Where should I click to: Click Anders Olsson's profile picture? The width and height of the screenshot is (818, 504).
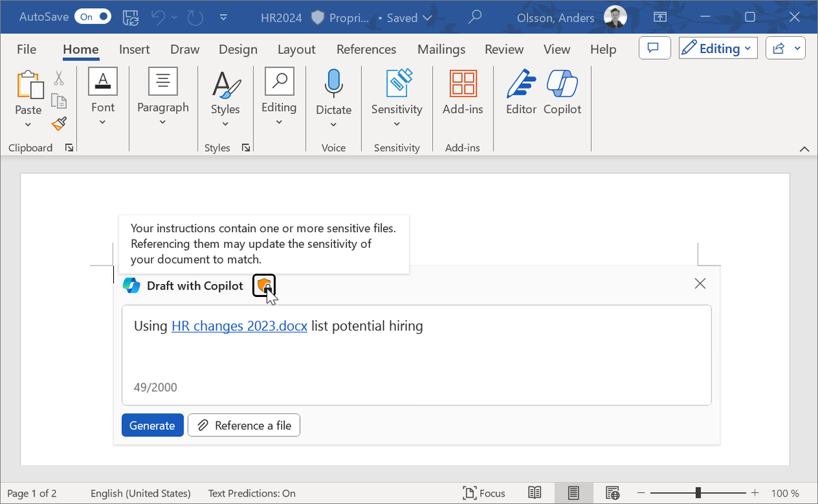tap(615, 17)
